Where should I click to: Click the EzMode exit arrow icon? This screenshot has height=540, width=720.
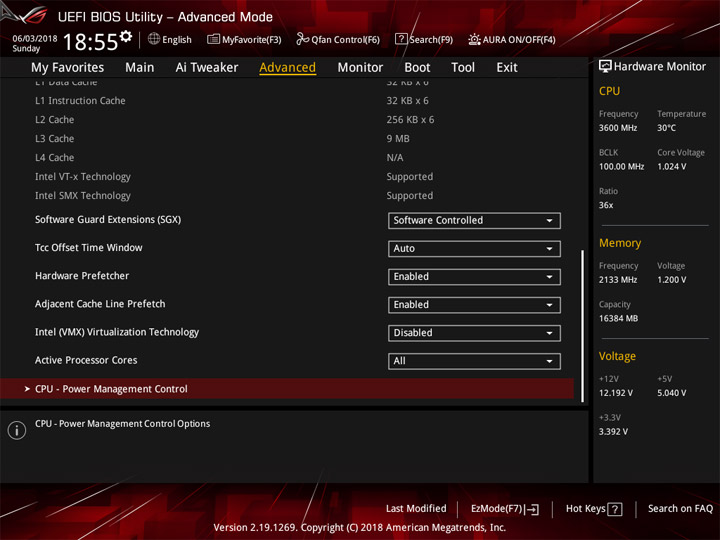(x=532, y=509)
